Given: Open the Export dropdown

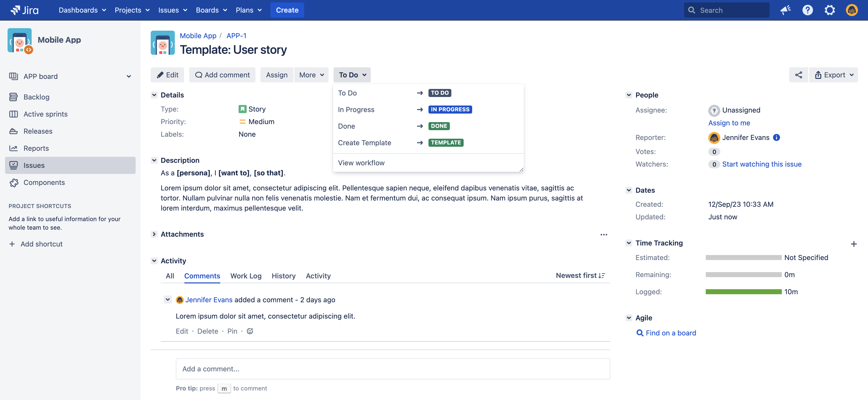Looking at the screenshot, I should pyautogui.click(x=834, y=75).
